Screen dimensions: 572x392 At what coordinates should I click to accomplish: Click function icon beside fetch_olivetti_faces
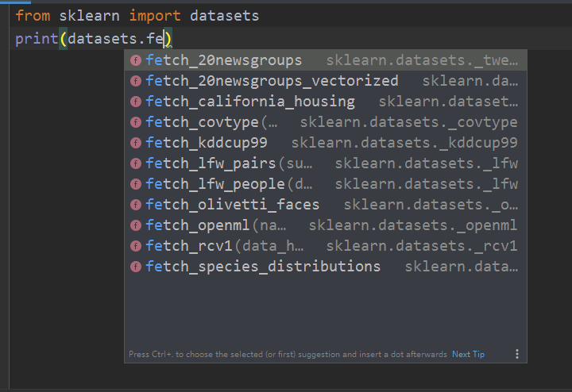pos(136,205)
